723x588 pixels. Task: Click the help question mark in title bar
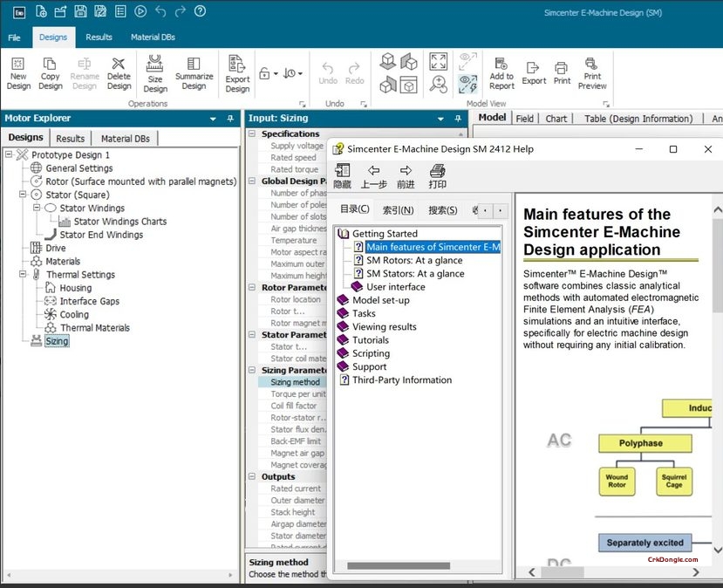coord(200,11)
